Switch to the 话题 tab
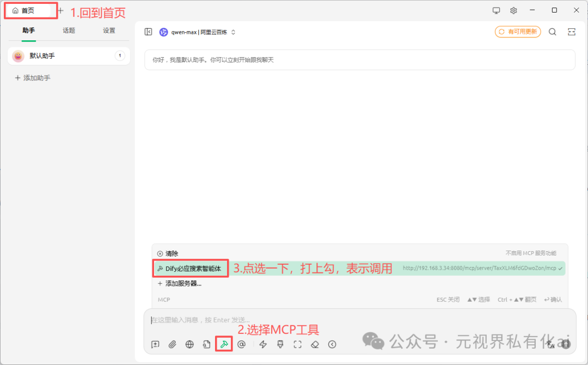The width and height of the screenshot is (588, 365). tap(69, 31)
